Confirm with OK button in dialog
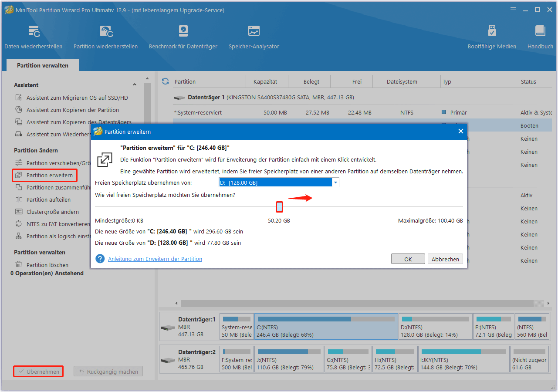The image size is (558, 392). pyautogui.click(x=408, y=259)
